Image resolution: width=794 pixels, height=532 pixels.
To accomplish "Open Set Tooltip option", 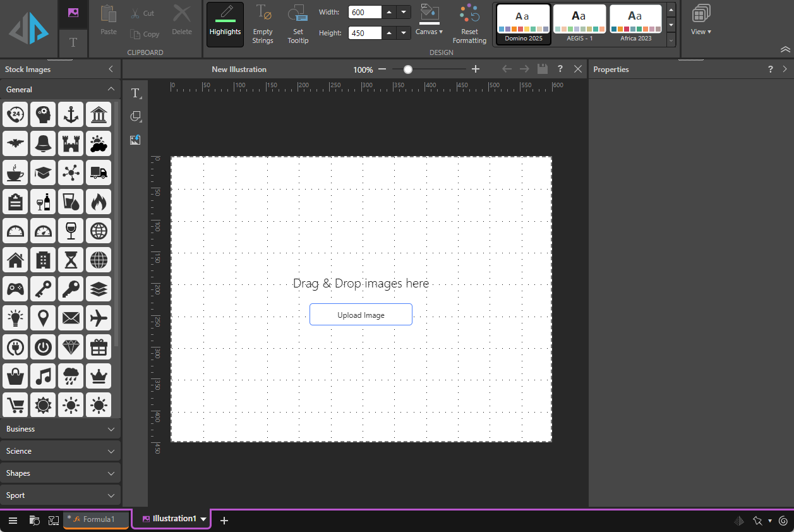I will pyautogui.click(x=298, y=24).
